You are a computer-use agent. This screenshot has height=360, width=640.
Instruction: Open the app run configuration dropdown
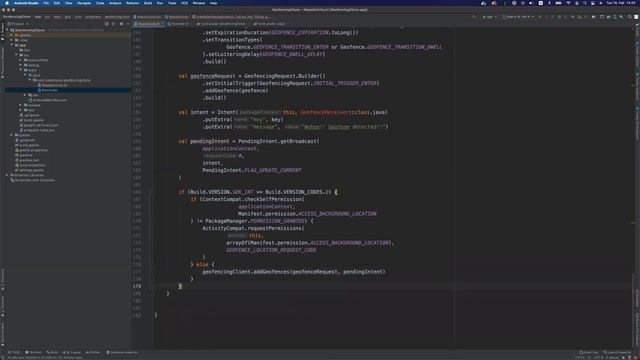coord(489,17)
